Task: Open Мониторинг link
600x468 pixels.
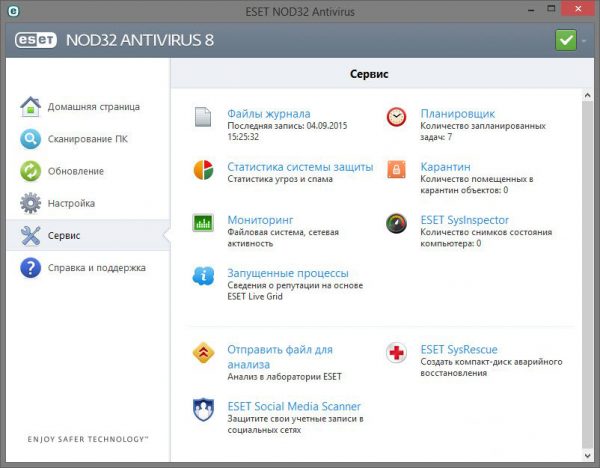Action: point(260,220)
